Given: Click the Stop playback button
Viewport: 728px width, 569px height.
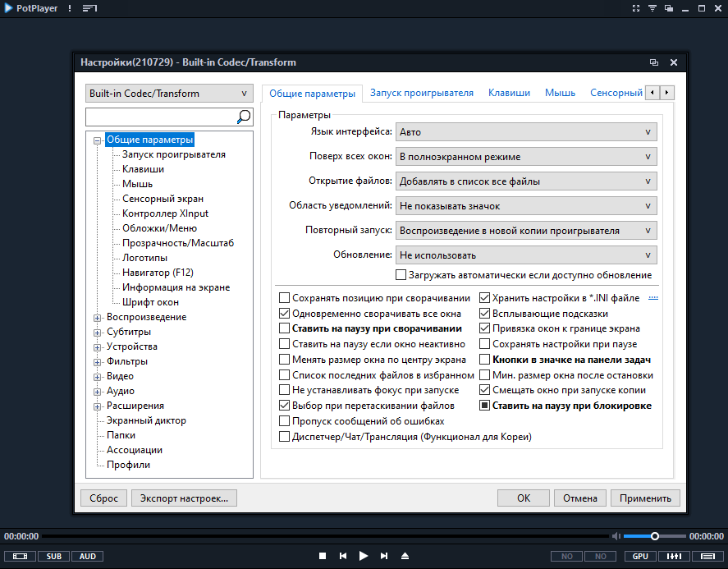Looking at the screenshot, I should [323, 556].
